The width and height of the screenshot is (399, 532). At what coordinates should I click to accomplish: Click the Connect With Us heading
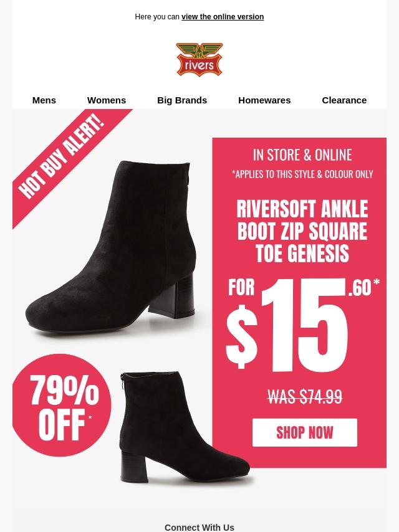pyautogui.click(x=199, y=528)
